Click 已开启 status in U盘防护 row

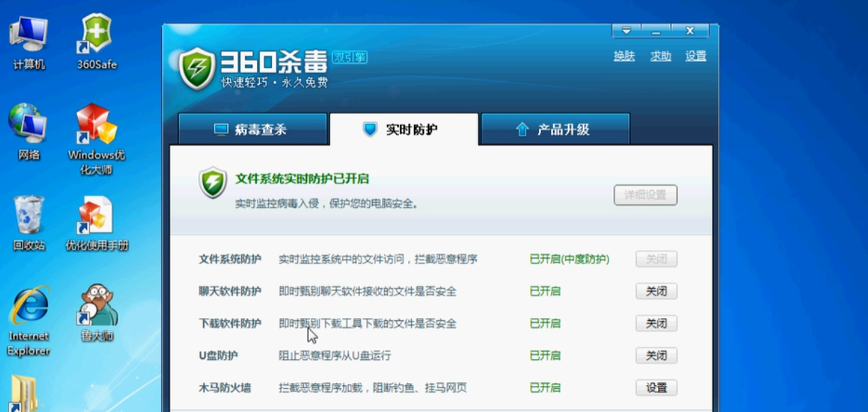[545, 355]
